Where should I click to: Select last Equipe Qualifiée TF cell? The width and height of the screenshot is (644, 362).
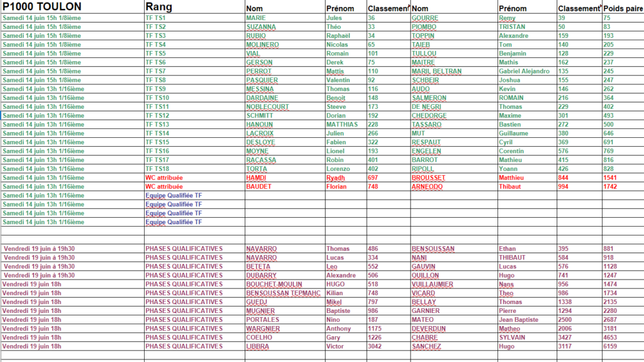[x=195, y=222]
